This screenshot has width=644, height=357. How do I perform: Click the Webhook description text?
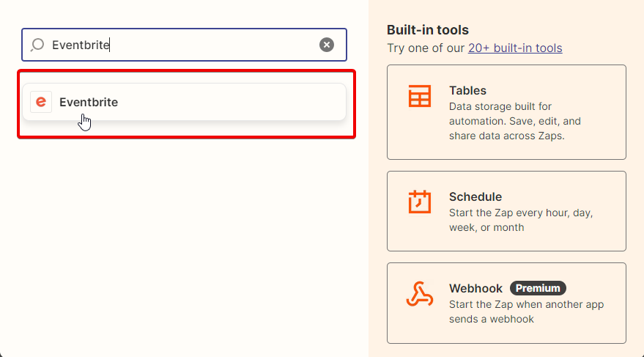pyautogui.click(x=526, y=312)
